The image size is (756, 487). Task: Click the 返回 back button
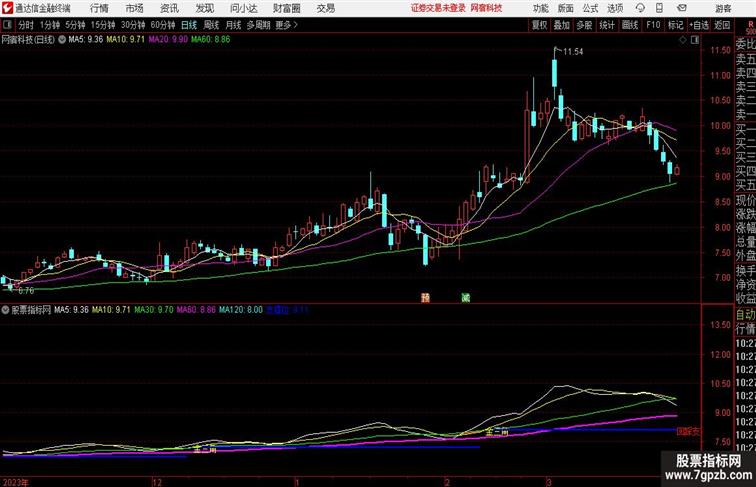coord(722,25)
